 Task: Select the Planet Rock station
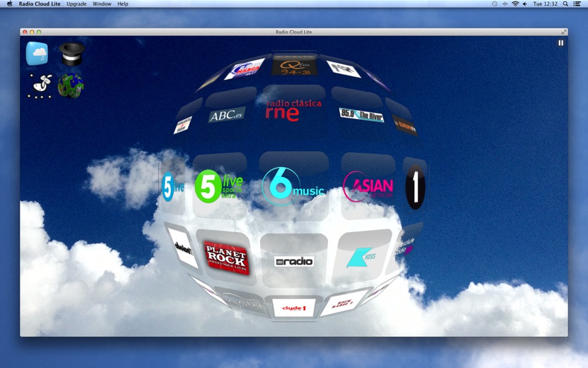coord(226,257)
